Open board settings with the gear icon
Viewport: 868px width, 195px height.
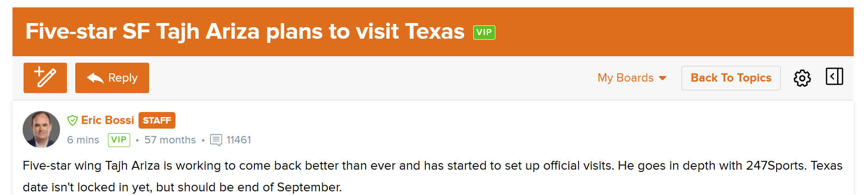click(802, 78)
